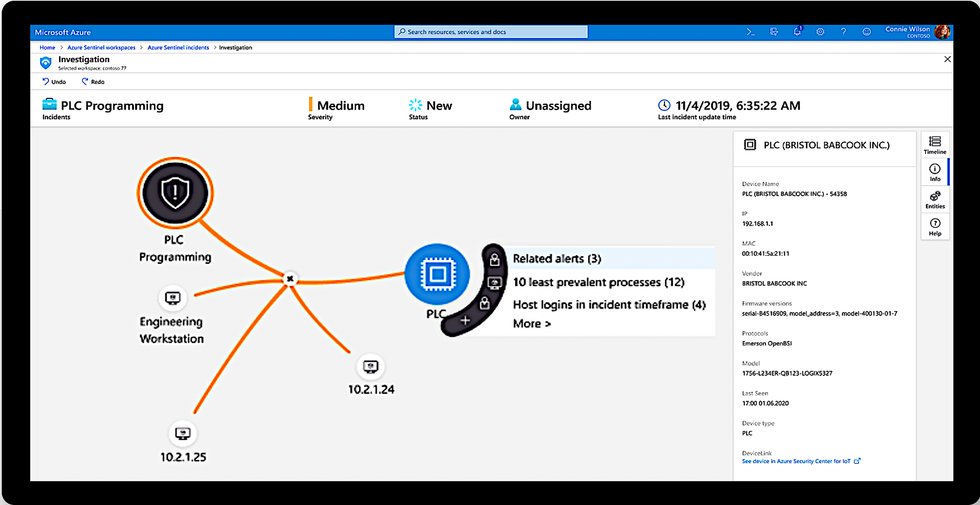Select the 10.2.1.24 host node
This screenshot has height=505, width=980.
pyautogui.click(x=371, y=367)
